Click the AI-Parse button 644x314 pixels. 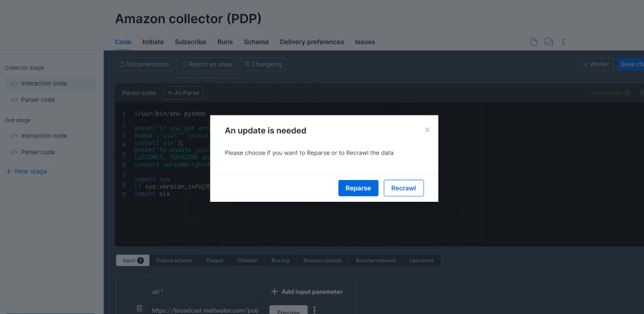pos(183,93)
